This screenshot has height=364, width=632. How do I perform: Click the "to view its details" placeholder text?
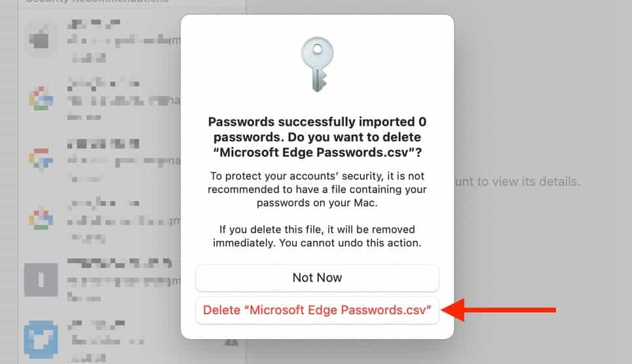[517, 181]
